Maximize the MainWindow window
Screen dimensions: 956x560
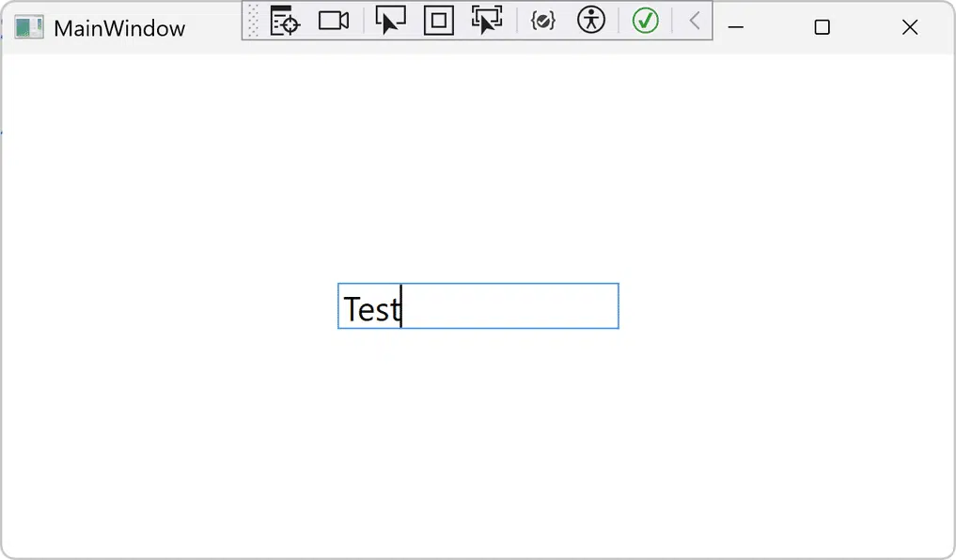pos(822,27)
